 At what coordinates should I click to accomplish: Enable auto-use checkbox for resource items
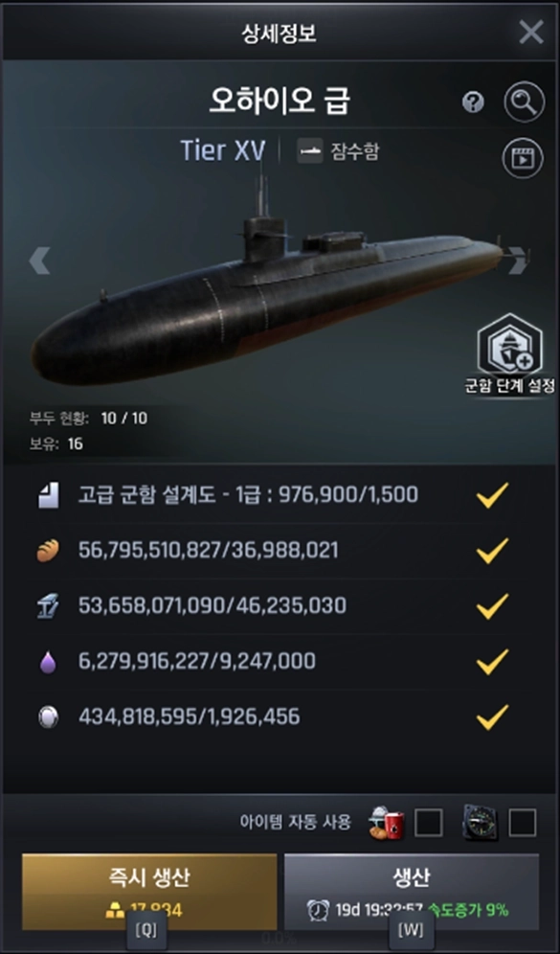pyautogui.click(x=429, y=823)
